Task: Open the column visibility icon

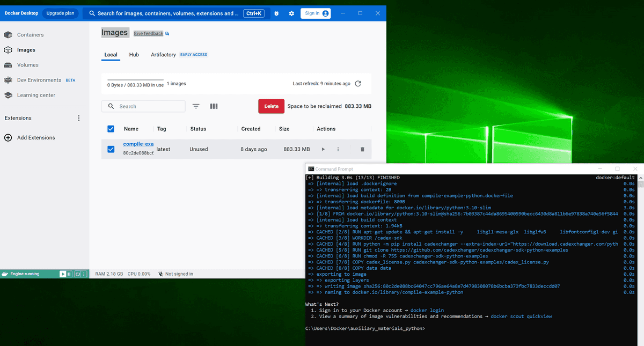Action: [214, 106]
